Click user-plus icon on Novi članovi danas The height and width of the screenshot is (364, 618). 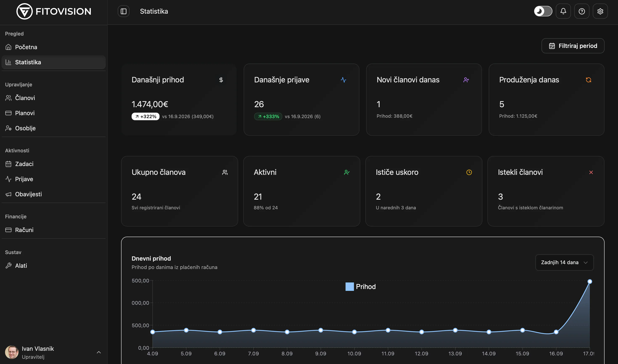466,80
